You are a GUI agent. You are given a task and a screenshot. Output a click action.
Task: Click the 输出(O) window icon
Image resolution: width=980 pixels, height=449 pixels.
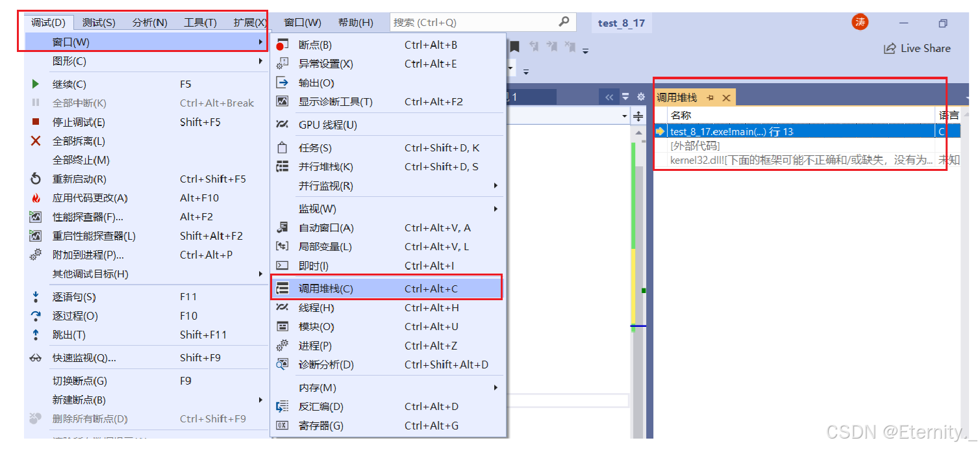(x=282, y=83)
